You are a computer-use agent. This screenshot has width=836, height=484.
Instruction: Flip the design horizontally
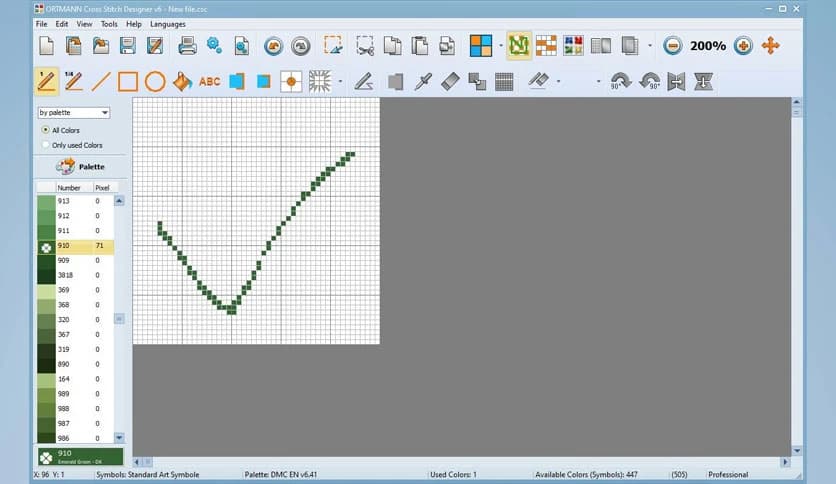pyautogui.click(x=676, y=82)
